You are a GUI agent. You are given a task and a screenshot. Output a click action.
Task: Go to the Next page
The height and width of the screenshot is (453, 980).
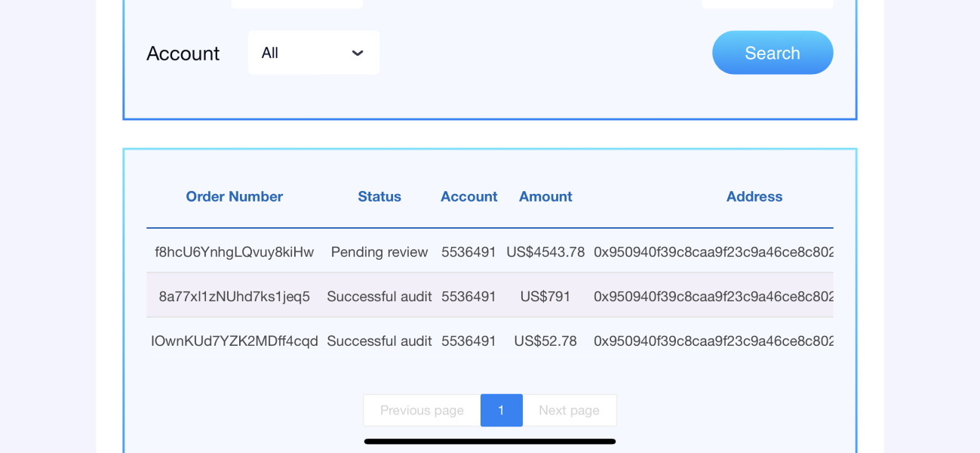(569, 410)
